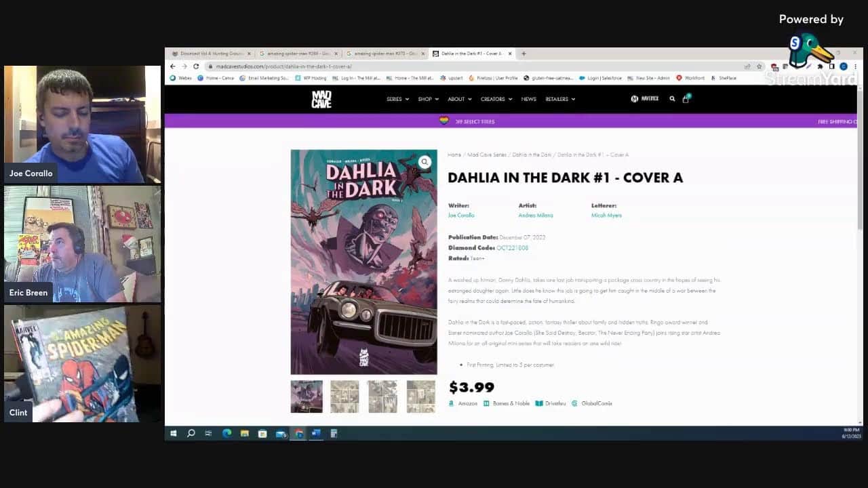Screen dimensions: 868x488
Task: Click the Mad Cave logo
Action: coord(321,99)
